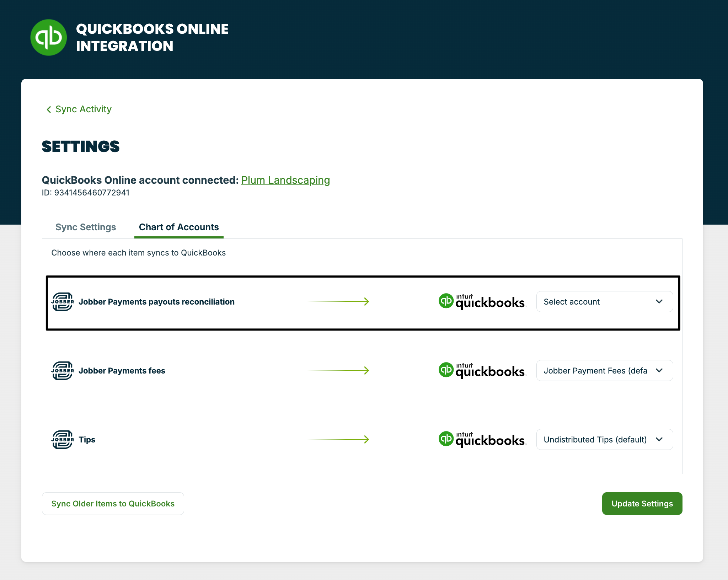This screenshot has width=728, height=580.
Task: Open the Plum Landscaping account link
Action: click(285, 180)
